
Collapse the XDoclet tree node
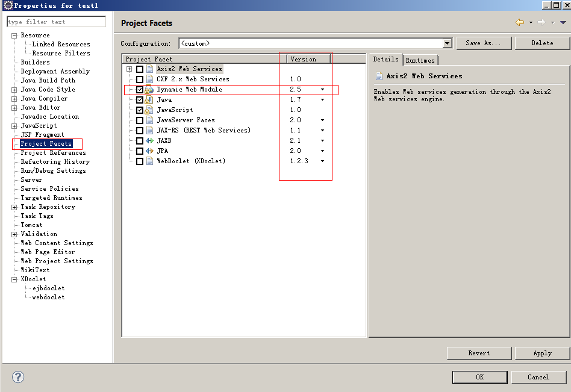pos(14,279)
